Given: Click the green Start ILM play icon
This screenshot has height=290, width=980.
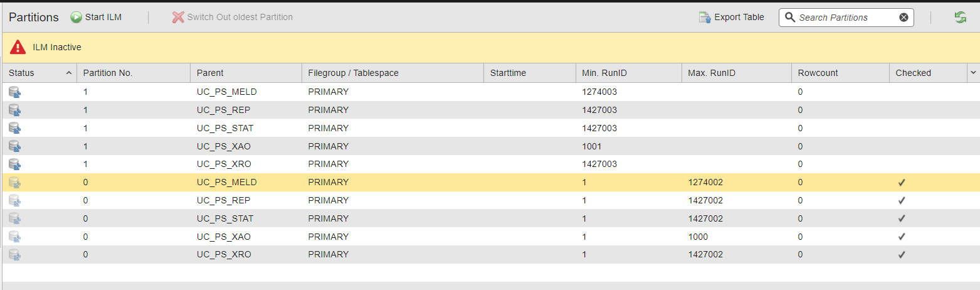Looking at the screenshot, I should coord(76,18).
